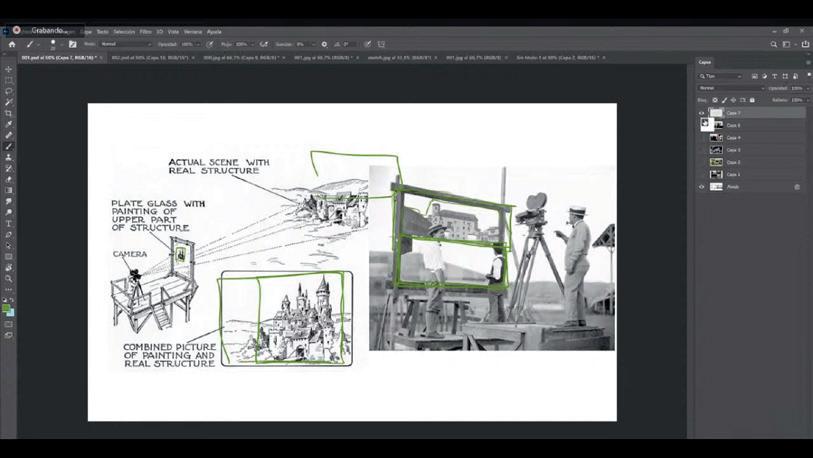
Task: Select the Eyedropper tool
Action: [x=8, y=124]
